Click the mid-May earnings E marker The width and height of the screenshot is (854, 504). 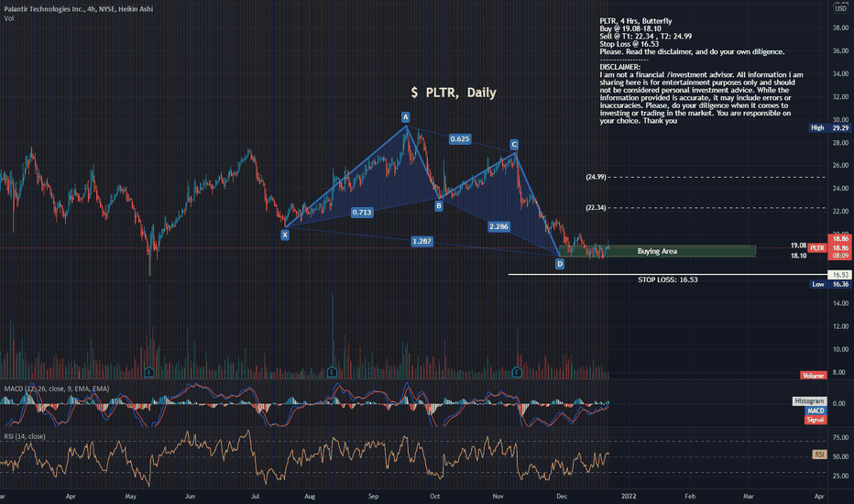pyautogui.click(x=149, y=373)
